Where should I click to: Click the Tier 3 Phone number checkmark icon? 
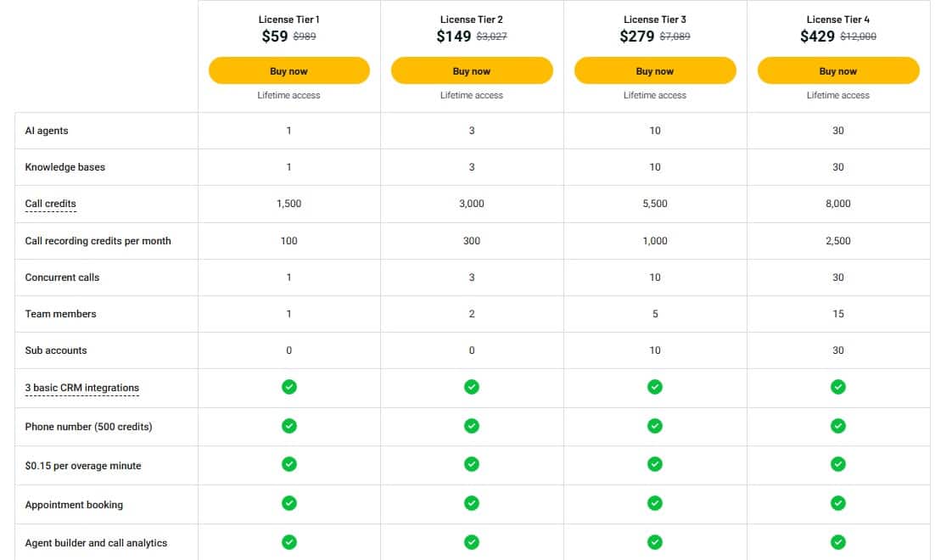(x=655, y=426)
